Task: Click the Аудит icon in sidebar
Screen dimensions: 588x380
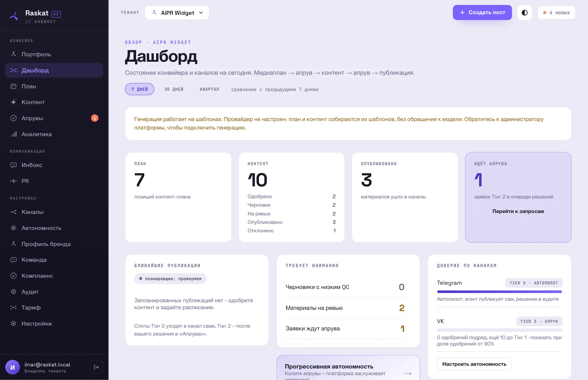Action: (x=13, y=292)
